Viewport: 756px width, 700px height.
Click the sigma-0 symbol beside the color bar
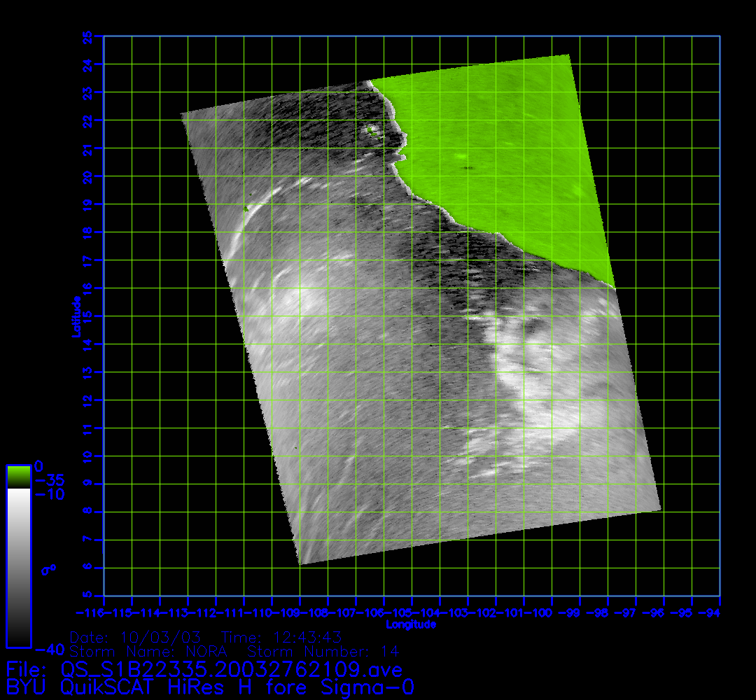tap(48, 570)
